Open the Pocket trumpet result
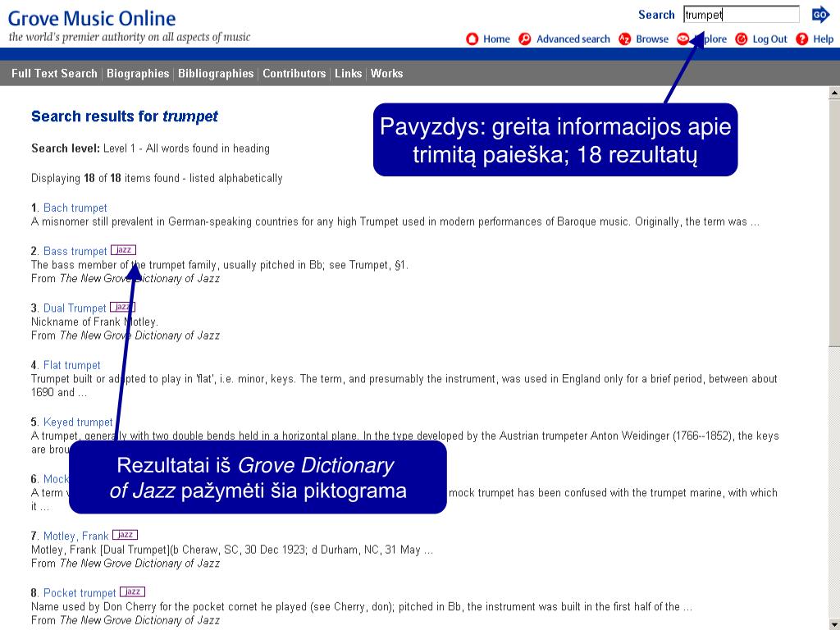840x630 pixels. point(80,593)
